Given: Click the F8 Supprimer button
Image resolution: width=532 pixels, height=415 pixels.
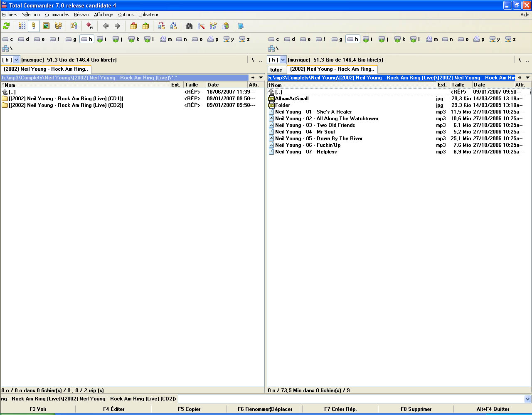Looking at the screenshot, I should tap(416, 409).
